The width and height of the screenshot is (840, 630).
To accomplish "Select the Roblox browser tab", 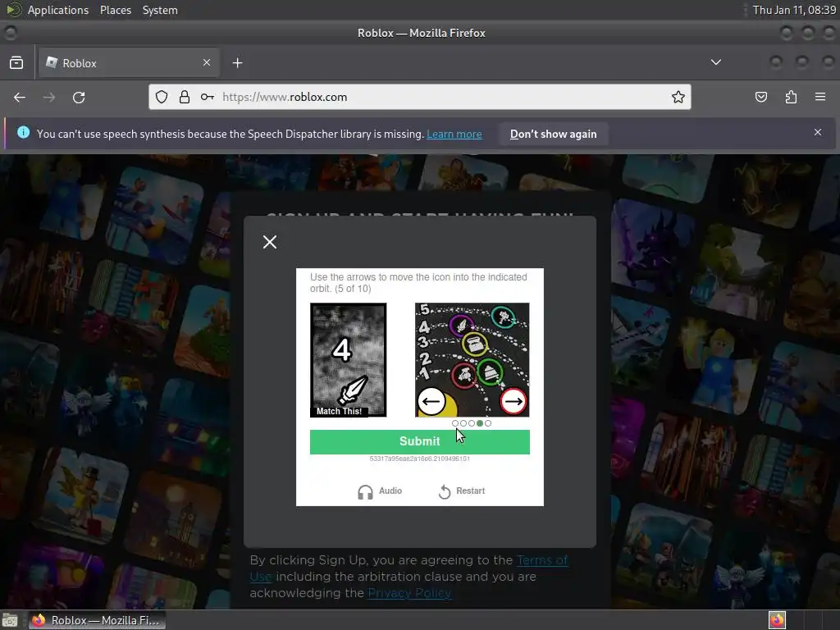I will click(129, 63).
